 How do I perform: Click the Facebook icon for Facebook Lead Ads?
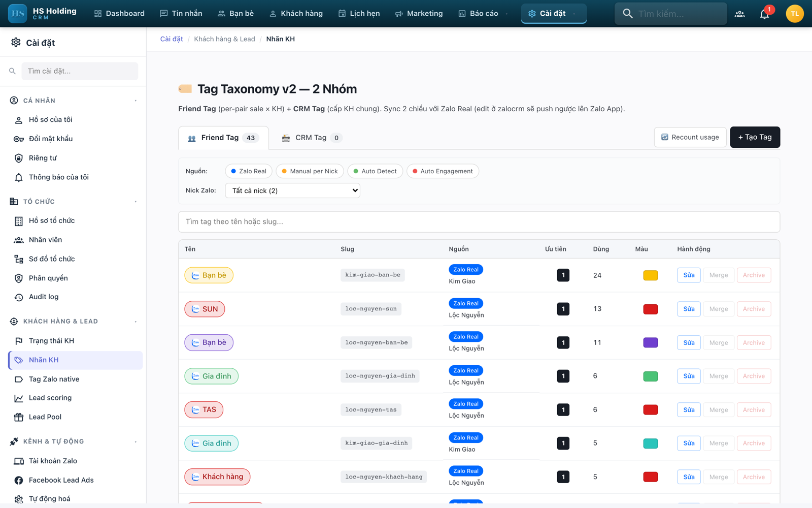19,480
